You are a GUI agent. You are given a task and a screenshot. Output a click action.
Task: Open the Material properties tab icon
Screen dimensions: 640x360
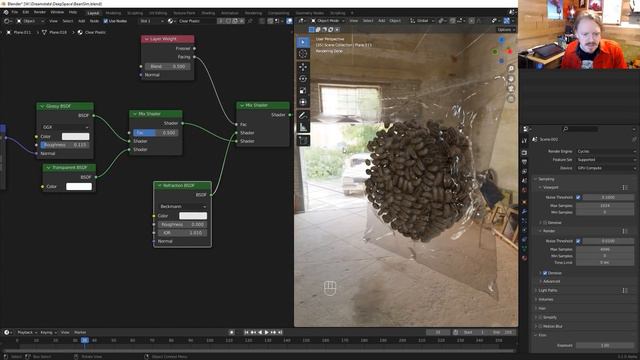524,258
